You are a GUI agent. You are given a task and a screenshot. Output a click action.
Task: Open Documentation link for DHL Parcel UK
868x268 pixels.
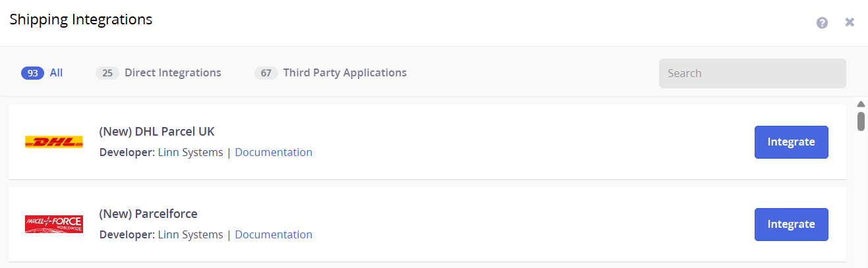[274, 152]
